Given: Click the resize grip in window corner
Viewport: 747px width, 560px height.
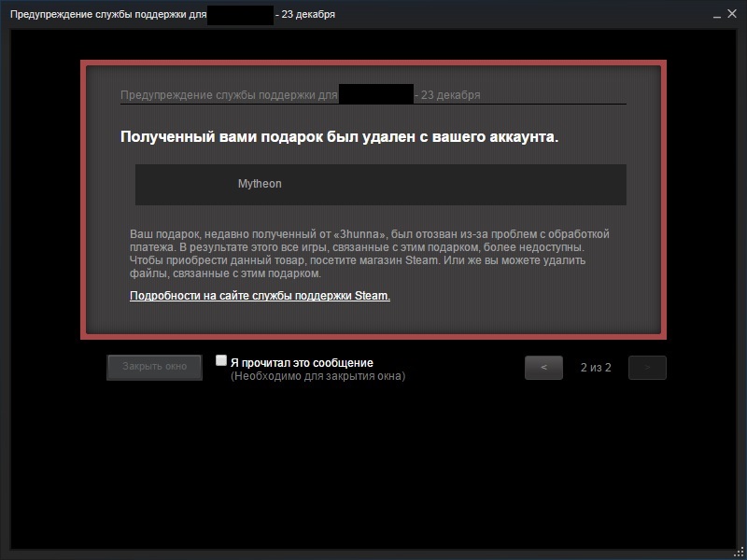Looking at the screenshot, I should click(x=739, y=553).
